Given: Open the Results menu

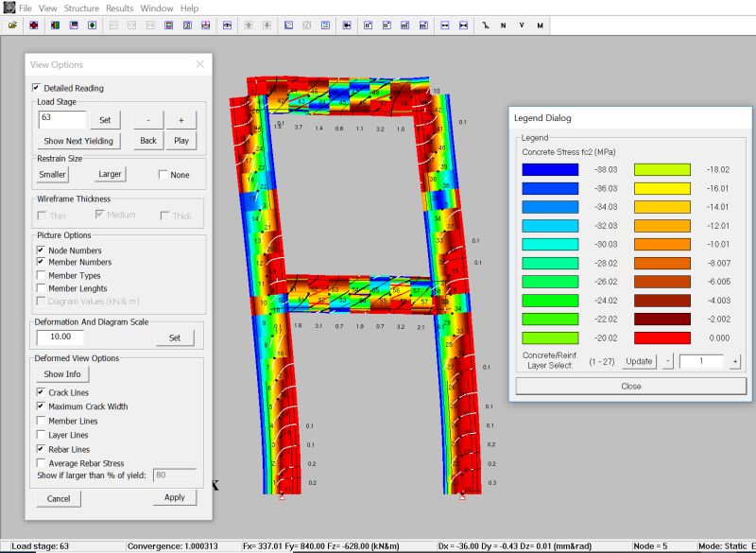Looking at the screenshot, I should (120, 9).
